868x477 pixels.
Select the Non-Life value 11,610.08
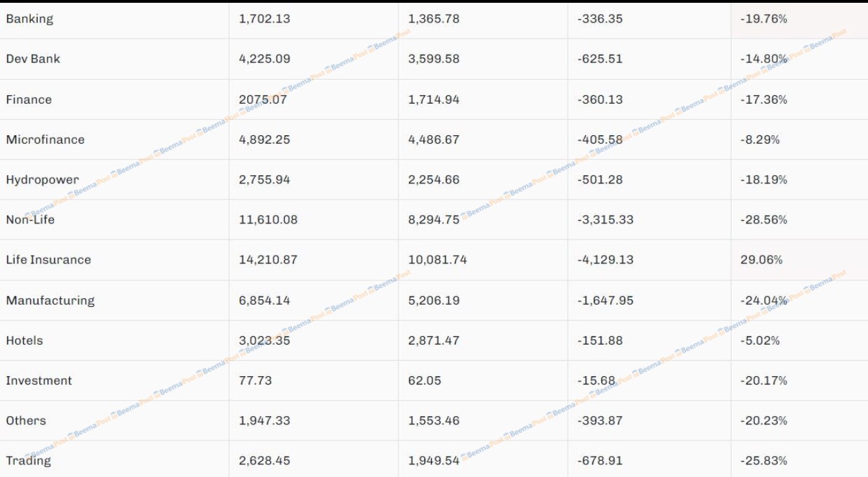(268, 219)
